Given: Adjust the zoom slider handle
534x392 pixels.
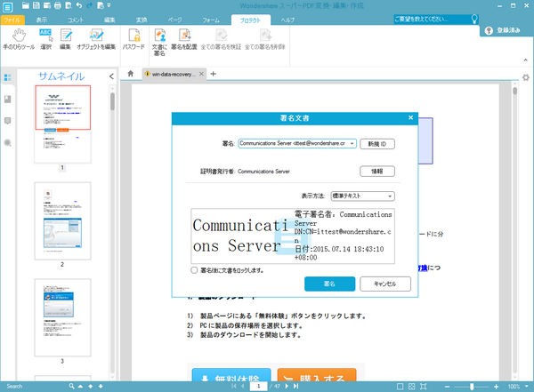Looking at the screenshot, I should (x=472, y=386).
